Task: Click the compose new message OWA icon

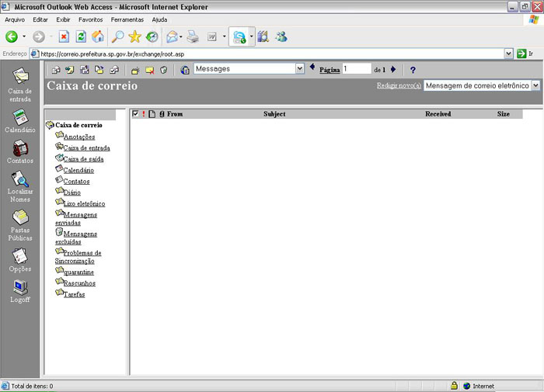Action: [56, 70]
